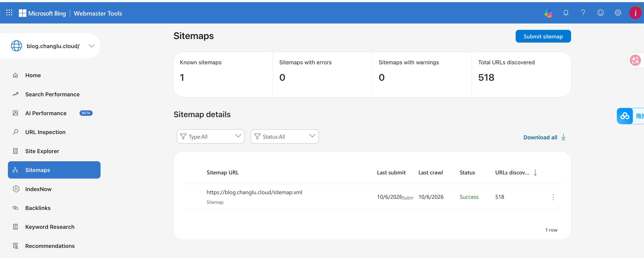The width and height of the screenshot is (644, 258).
Task: Open Site Explorer
Action: click(54, 151)
